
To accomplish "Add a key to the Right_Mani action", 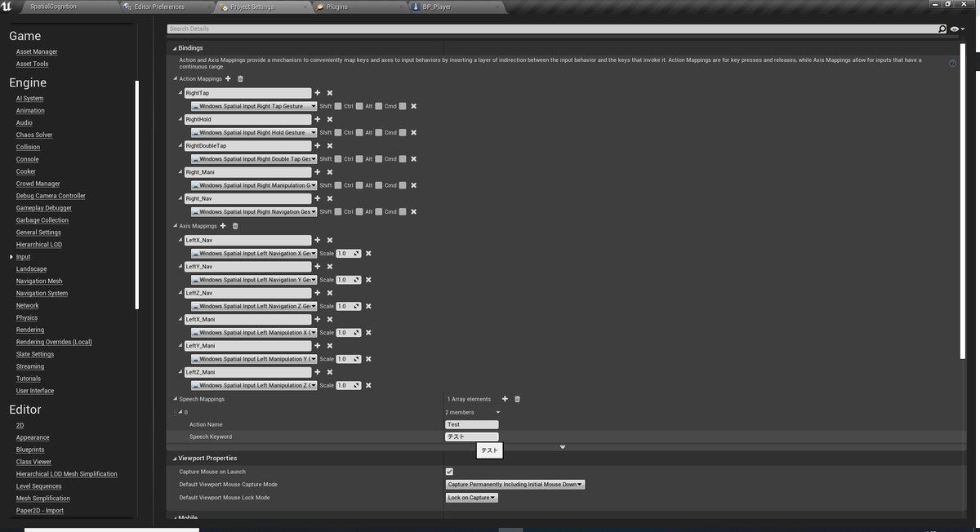I will [x=318, y=172].
